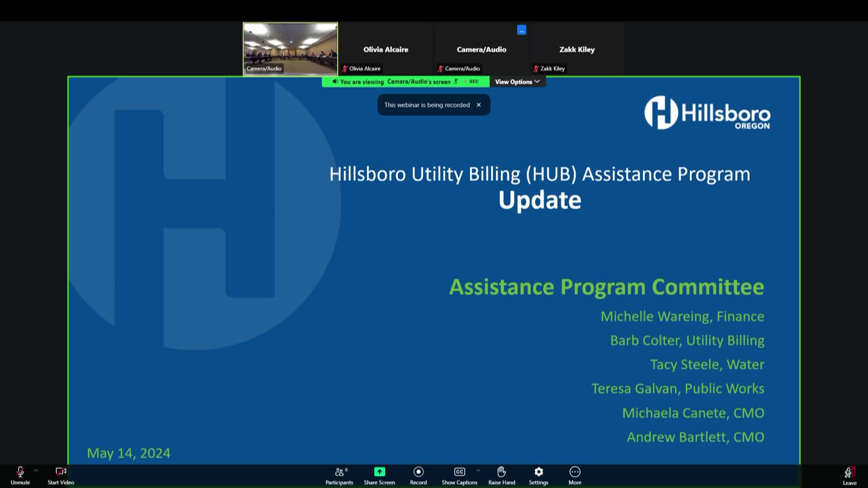
Task: Start Video camera
Action: pyautogui.click(x=61, y=476)
